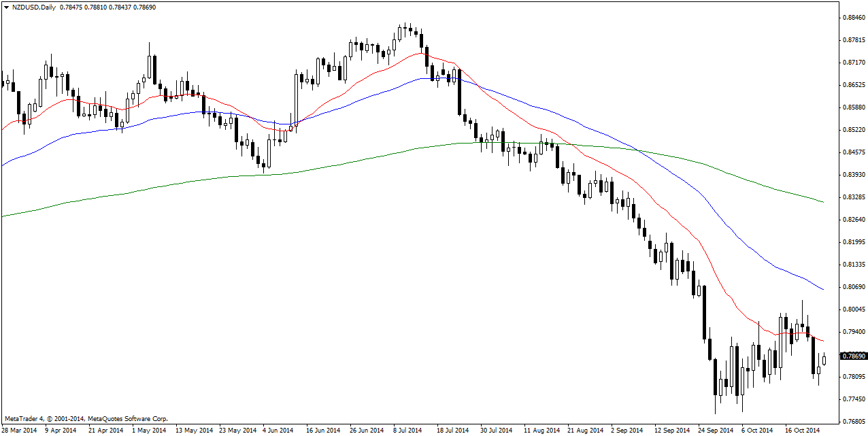Open the one-click trading arrow beside NZDUSD
Viewport: 868px width, 436px height.
point(6,7)
